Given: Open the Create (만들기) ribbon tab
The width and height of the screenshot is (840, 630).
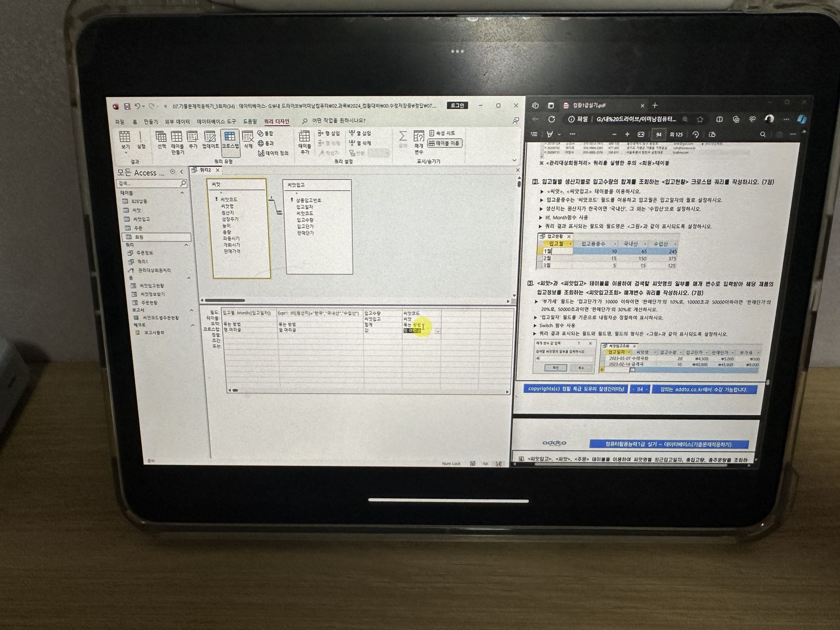Looking at the screenshot, I should 150,122.
